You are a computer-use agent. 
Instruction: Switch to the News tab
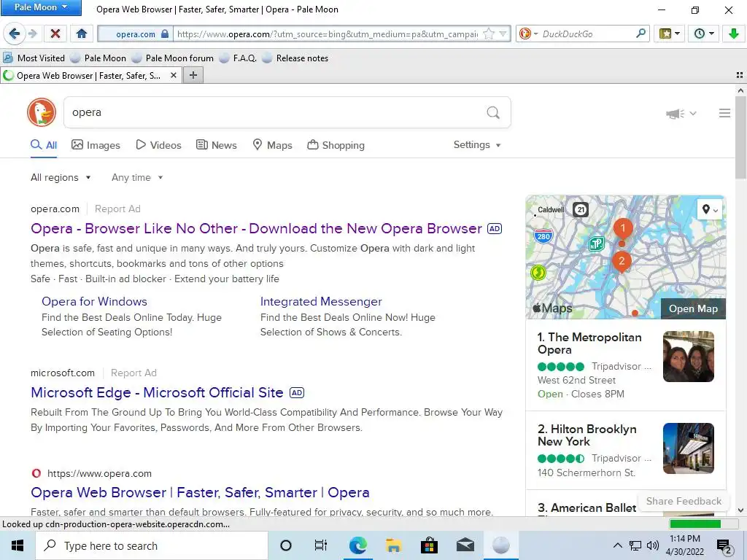pyautogui.click(x=216, y=145)
